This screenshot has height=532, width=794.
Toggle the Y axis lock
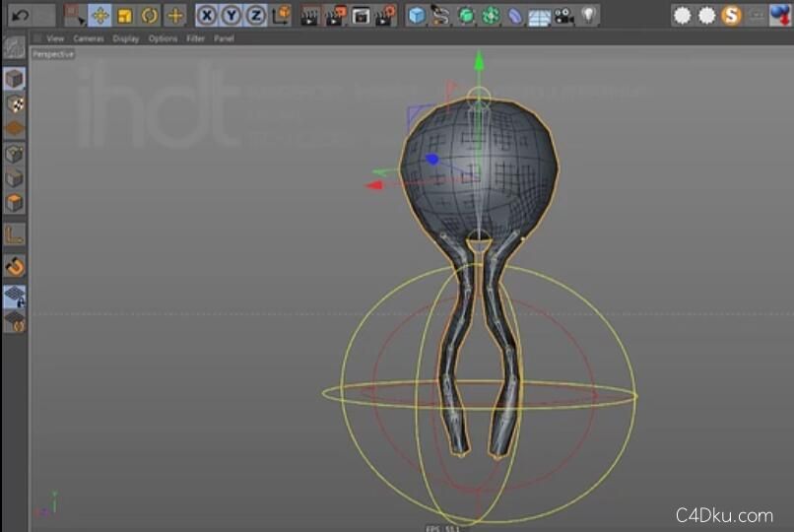[231, 15]
